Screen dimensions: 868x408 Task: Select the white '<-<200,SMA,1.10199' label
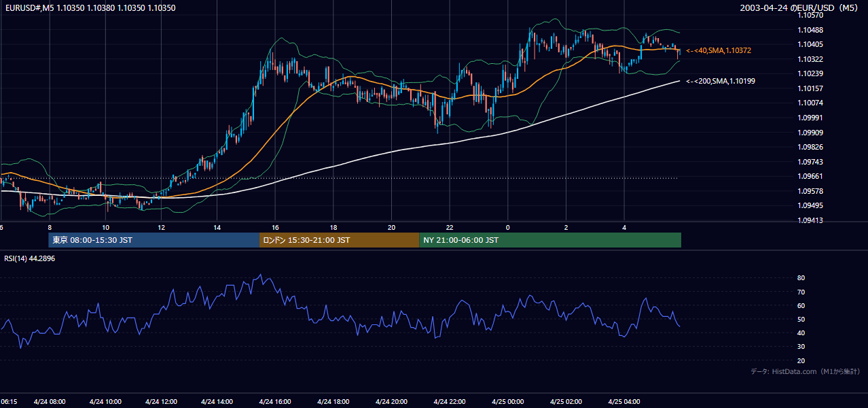click(721, 81)
